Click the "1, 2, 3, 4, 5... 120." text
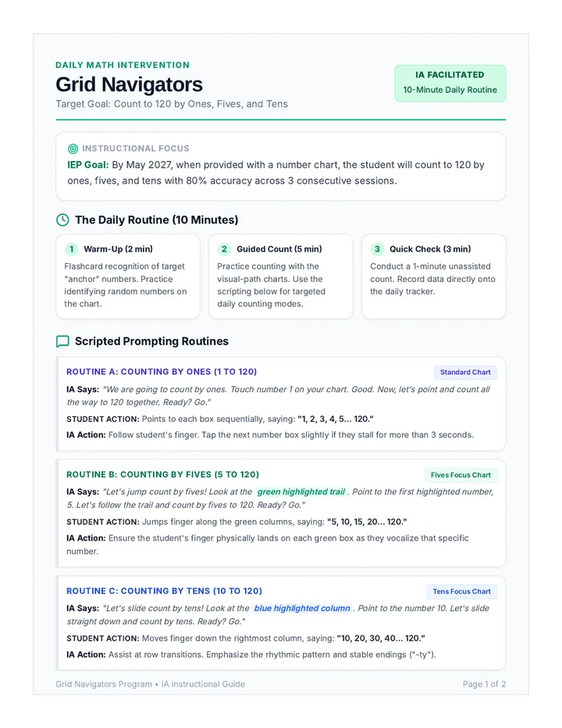Screen dimensions: 562x728 [x=336, y=419]
